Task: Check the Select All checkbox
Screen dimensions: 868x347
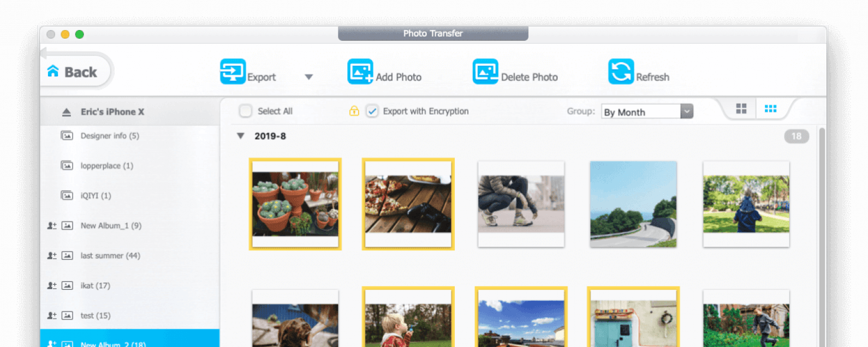Action: (246, 111)
